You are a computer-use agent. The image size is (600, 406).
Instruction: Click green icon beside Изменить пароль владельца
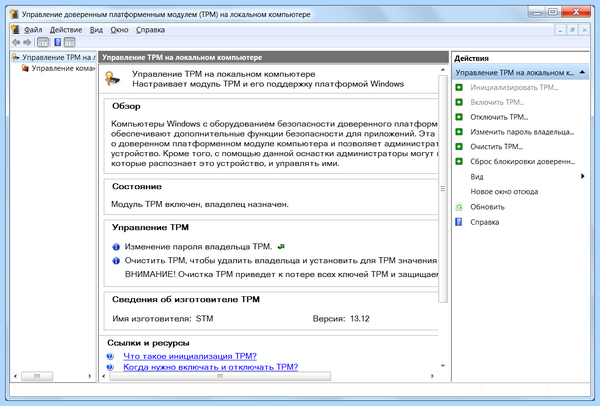click(459, 132)
